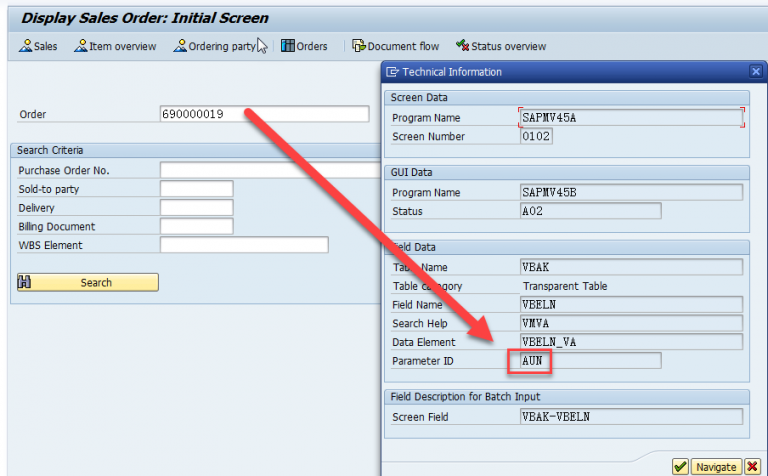Select the Parameter ID field AUN
Viewport: 768px width, 476px height.
tap(590, 360)
